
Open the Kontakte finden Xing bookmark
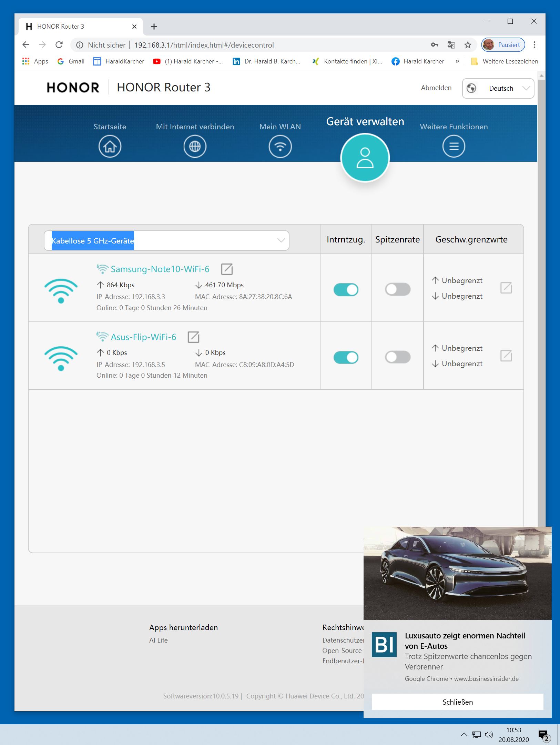coord(347,61)
